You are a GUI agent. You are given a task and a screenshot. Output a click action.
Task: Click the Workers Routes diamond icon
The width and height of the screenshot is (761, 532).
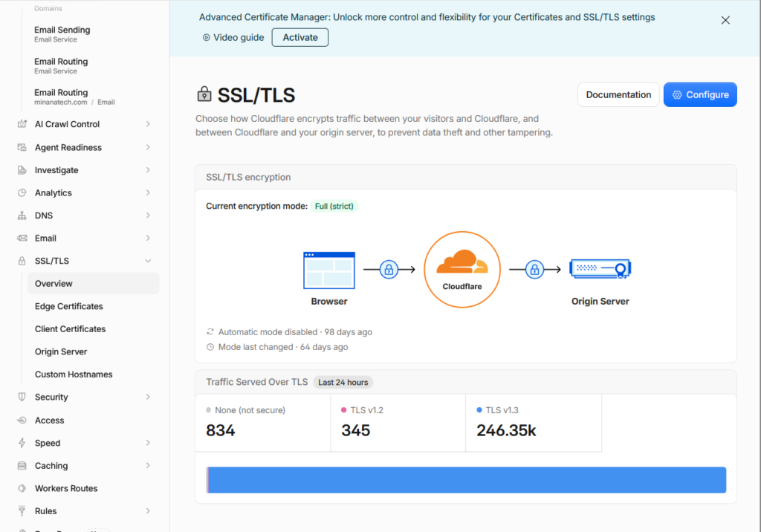[22, 488]
